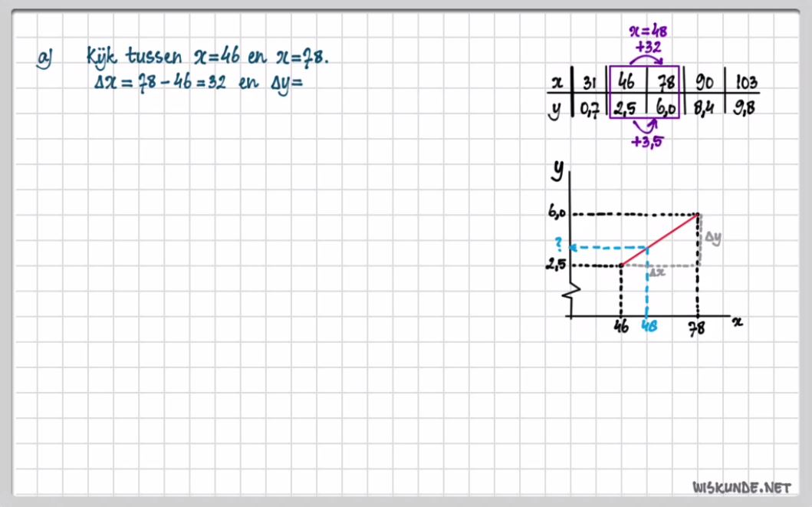Click the blue 48 on the x-axis
812x507 pixels.
coord(649,328)
